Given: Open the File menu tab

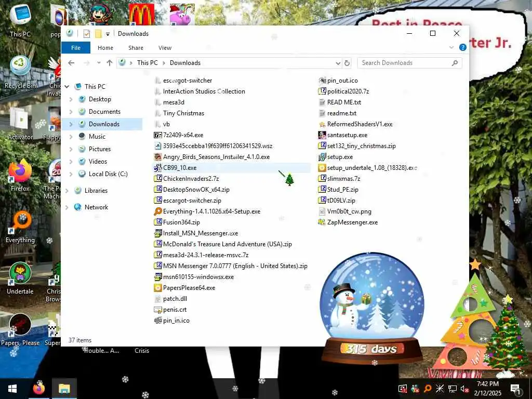Looking at the screenshot, I should pyautogui.click(x=76, y=47).
